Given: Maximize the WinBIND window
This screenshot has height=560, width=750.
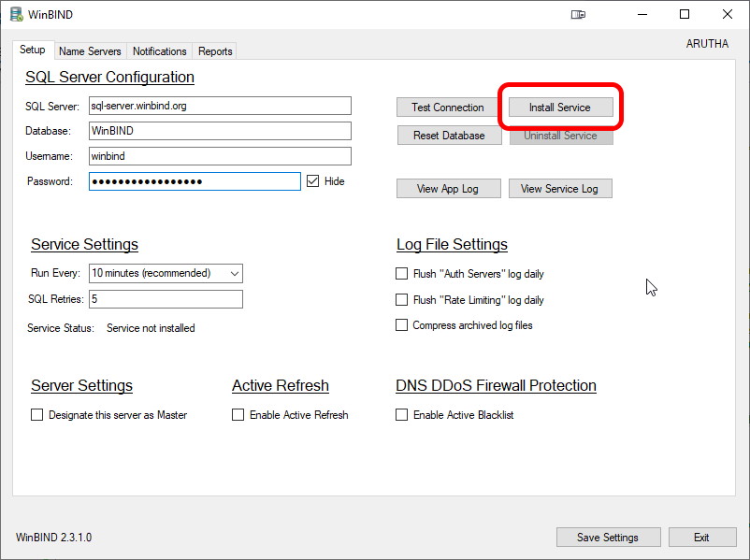Looking at the screenshot, I should point(685,14).
